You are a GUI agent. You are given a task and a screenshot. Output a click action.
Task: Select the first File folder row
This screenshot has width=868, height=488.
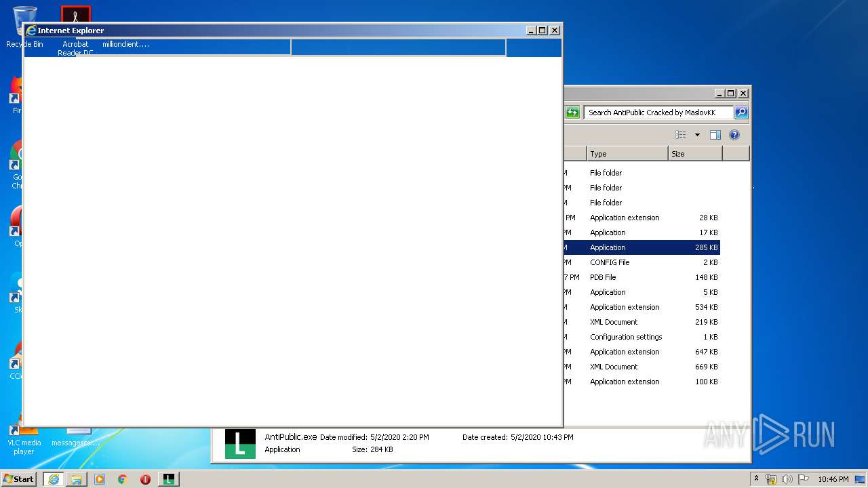coord(642,173)
